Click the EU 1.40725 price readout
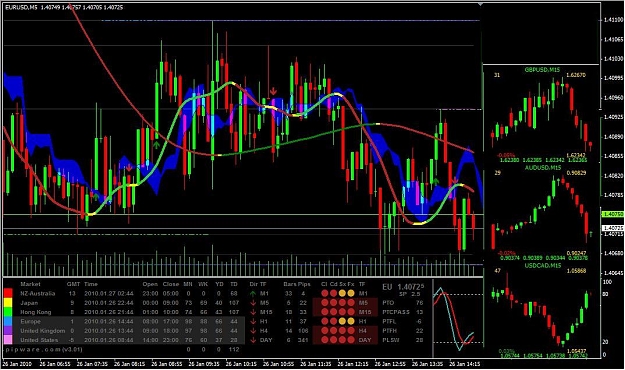Image resolution: width=625 pixels, height=370 pixels. pos(403,287)
